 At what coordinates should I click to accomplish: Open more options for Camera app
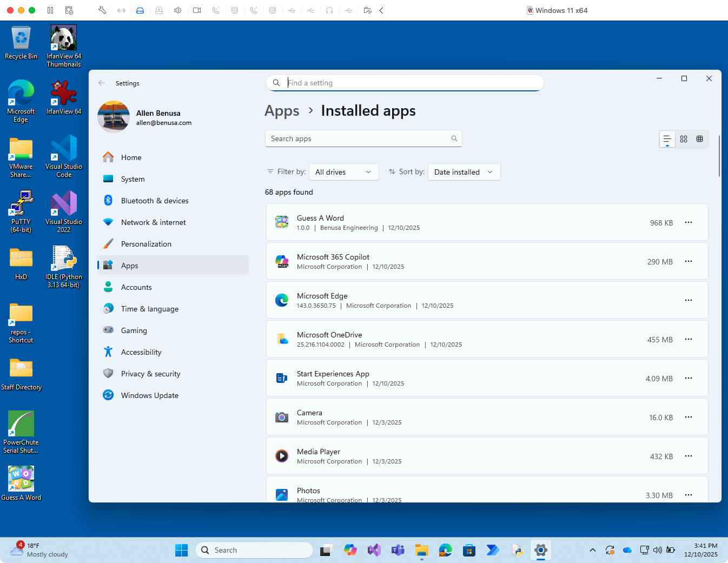(x=688, y=417)
